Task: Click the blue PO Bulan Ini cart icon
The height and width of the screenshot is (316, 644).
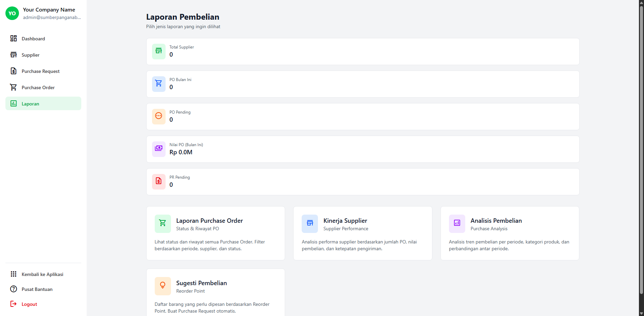Action: (158, 84)
